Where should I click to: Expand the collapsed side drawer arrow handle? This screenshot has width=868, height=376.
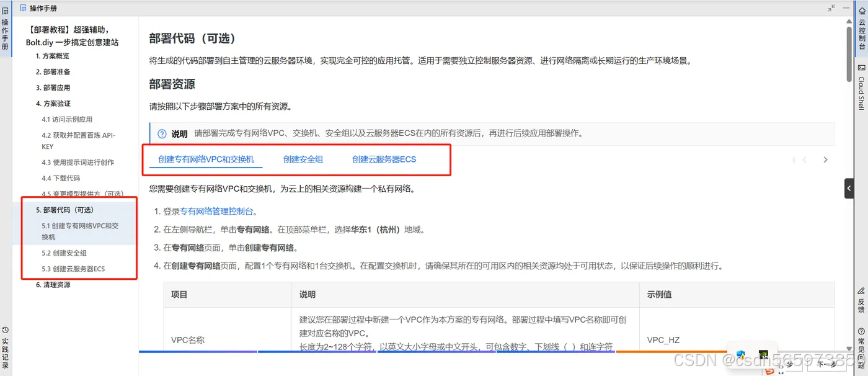pyautogui.click(x=849, y=188)
